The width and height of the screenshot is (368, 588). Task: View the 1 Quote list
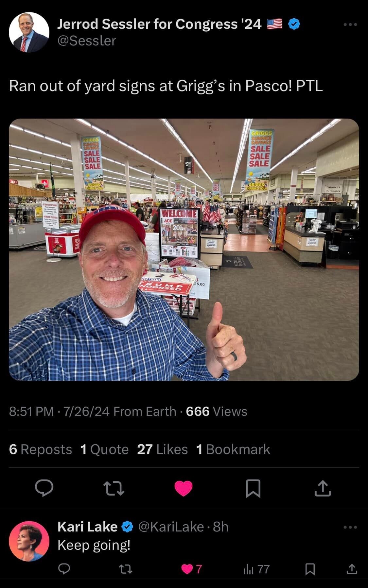105,449
